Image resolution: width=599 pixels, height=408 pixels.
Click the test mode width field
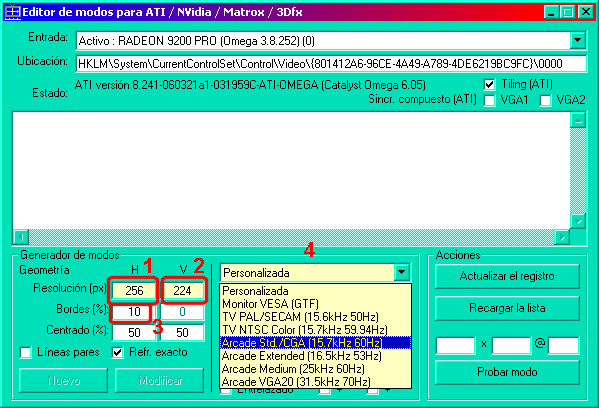click(x=456, y=345)
